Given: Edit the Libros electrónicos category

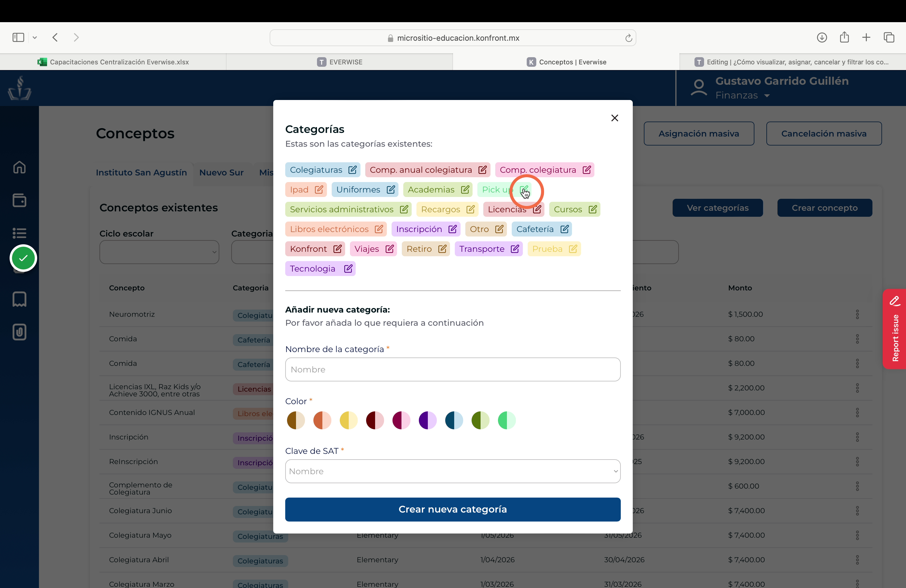Looking at the screenshot, I should point(379,229).
